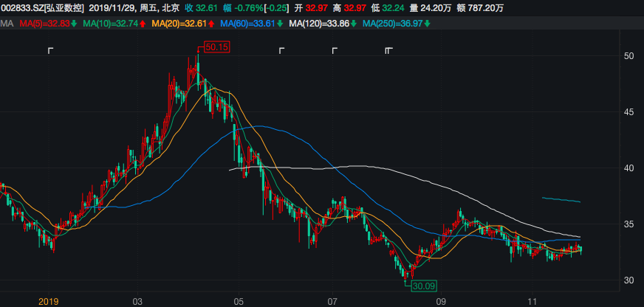The width and height of the screenshot is (644, 307).
Task: Click the green down arrow next to MA(60)
Action: pyautogui.click(x=280, y=24)
